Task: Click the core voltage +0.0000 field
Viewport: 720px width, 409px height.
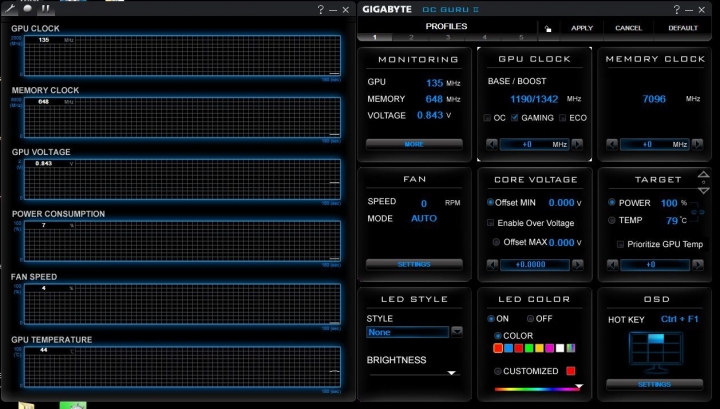Action: click(535, 265)
